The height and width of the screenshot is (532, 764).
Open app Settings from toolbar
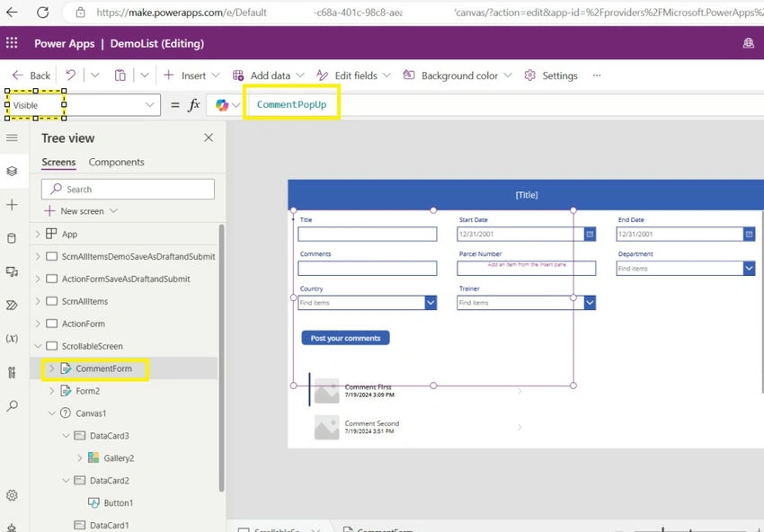point(551,75)
